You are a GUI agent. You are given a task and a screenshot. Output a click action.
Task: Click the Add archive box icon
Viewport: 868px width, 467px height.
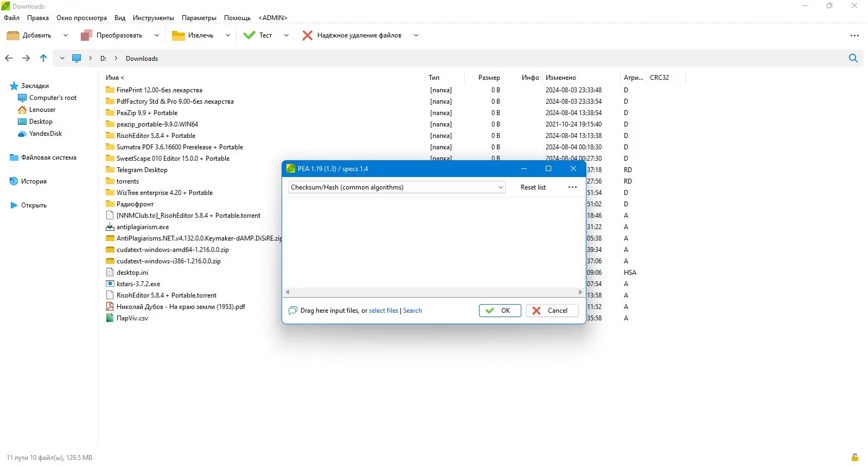click(13, 35)
